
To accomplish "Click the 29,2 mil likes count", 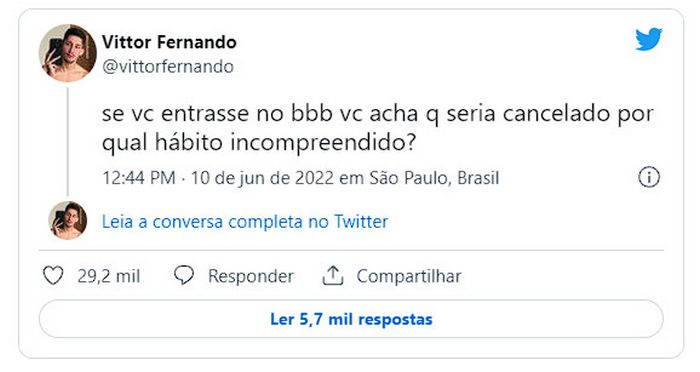I will (109, 276).
